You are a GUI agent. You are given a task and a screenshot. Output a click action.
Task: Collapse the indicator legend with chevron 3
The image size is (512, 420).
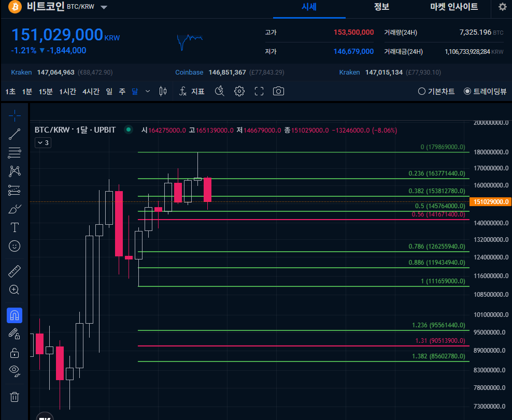click(x=43, y=142)
